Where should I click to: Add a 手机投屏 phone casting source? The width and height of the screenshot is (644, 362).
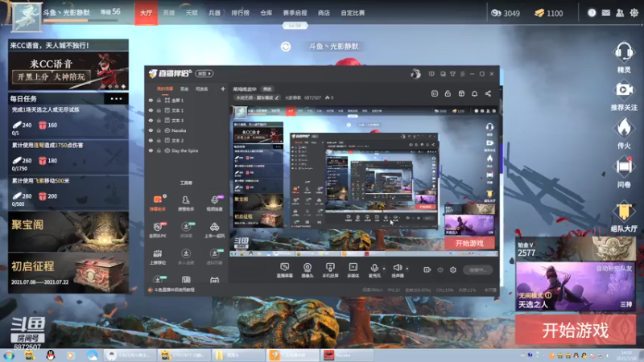[x=330, y=270]
